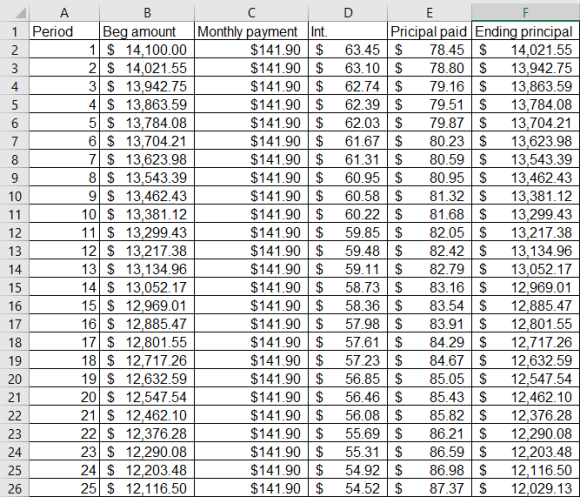Select row 26 header
The width and height of the screenshot is (580, 497).
pyautogui.click(x=14, y=488)
